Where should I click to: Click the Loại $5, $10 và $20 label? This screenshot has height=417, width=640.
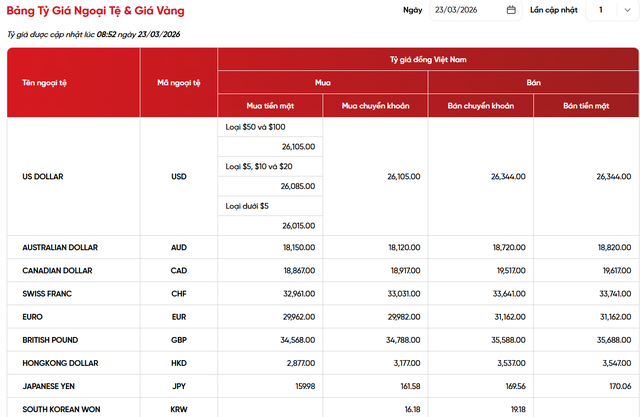pos(259,166)
